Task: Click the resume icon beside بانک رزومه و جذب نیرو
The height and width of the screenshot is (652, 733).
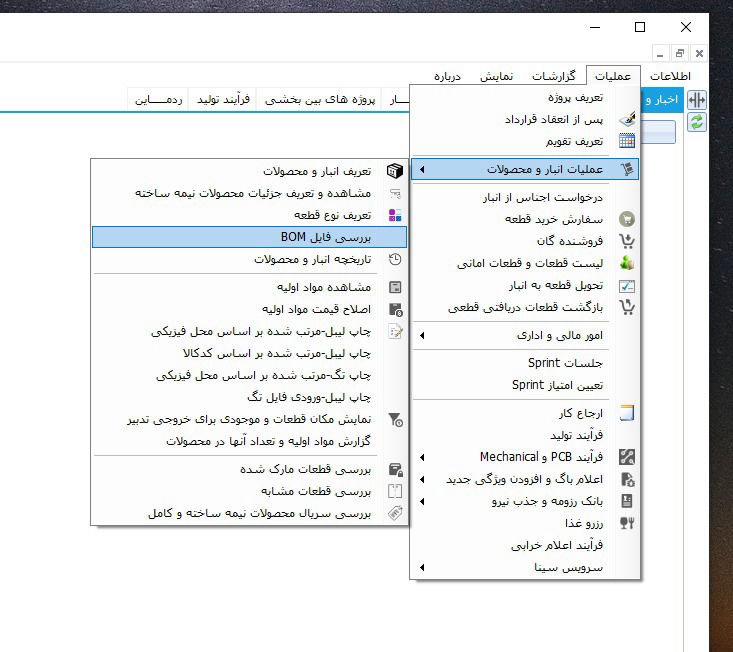Action: [627, 501]
